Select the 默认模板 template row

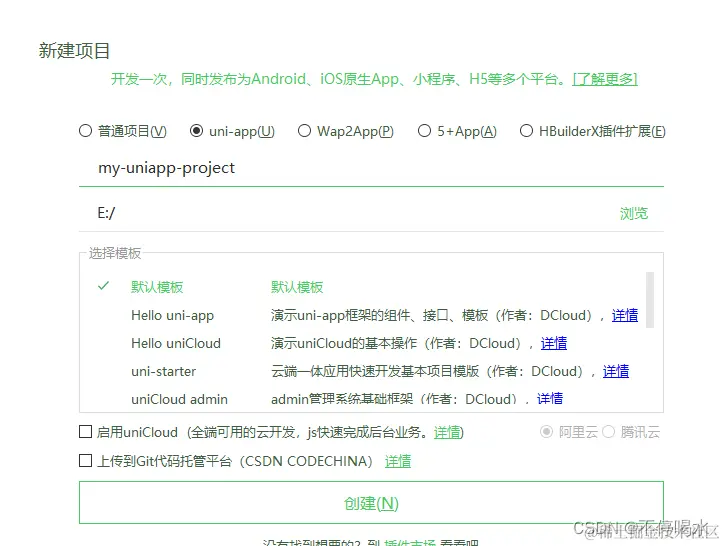(365, 287)
